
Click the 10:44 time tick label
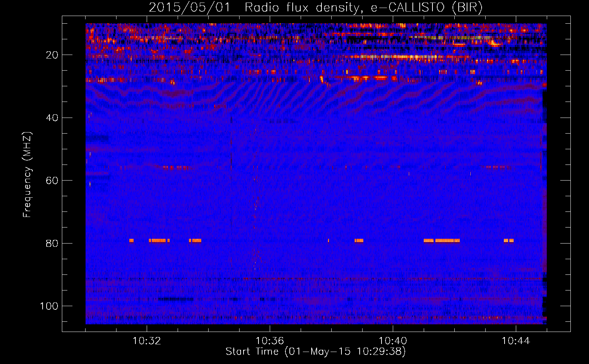tap(516, 341)
